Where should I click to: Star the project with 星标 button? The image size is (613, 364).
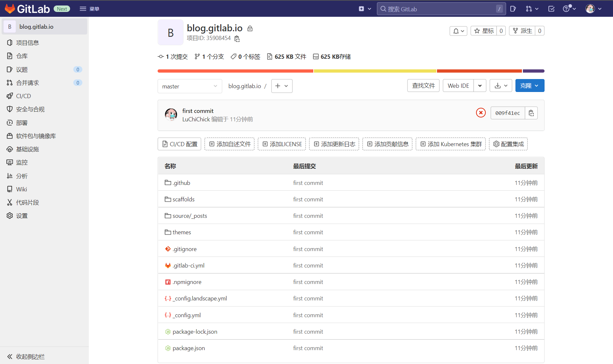pyautogui.click(x=483, y=31)
